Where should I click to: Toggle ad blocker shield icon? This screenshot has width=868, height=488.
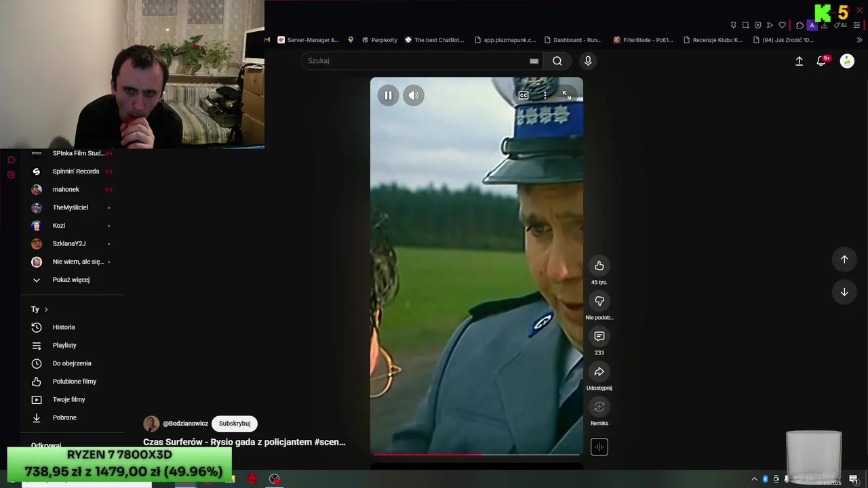point(757,25)
